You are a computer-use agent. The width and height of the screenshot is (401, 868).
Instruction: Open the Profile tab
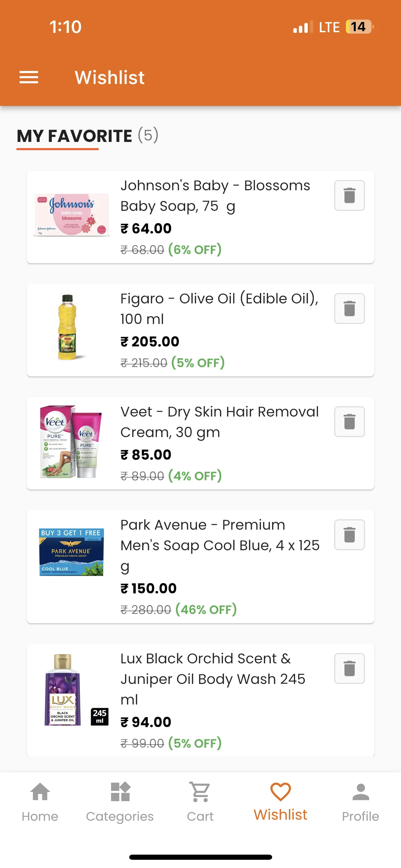pos(361,802)
